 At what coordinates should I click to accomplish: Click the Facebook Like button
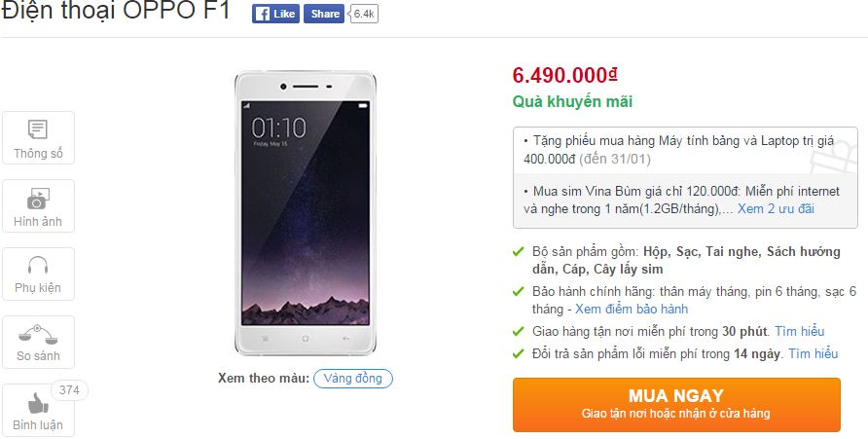275,14
